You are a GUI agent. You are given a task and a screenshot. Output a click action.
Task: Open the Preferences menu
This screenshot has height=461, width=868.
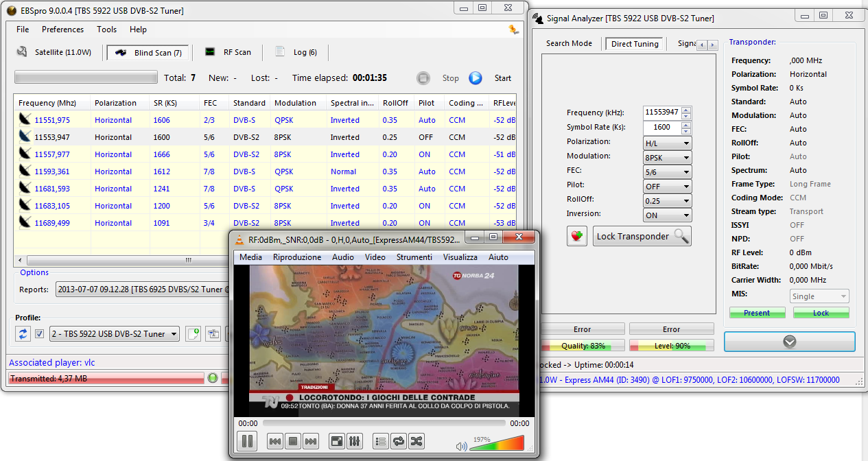(62, 29)
